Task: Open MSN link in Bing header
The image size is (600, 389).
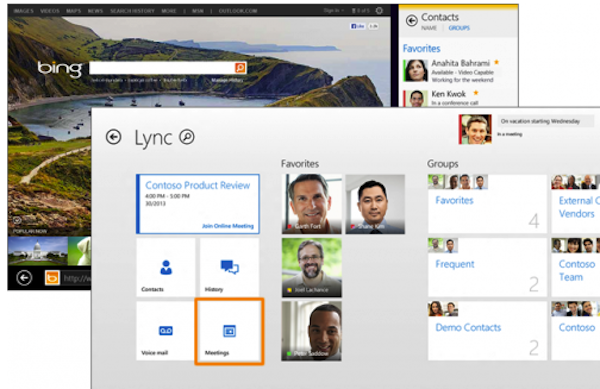Action: 198,11
